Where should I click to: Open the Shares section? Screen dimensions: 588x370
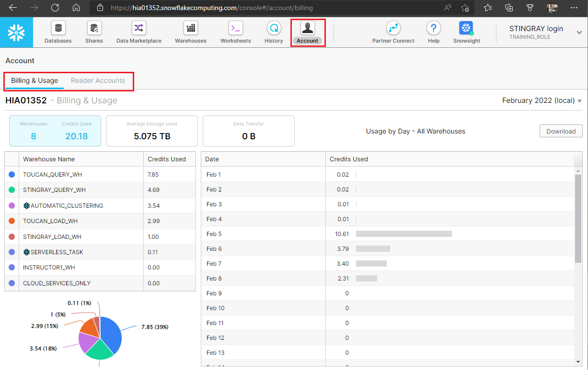pyautogui.click(x=94, y=33)
